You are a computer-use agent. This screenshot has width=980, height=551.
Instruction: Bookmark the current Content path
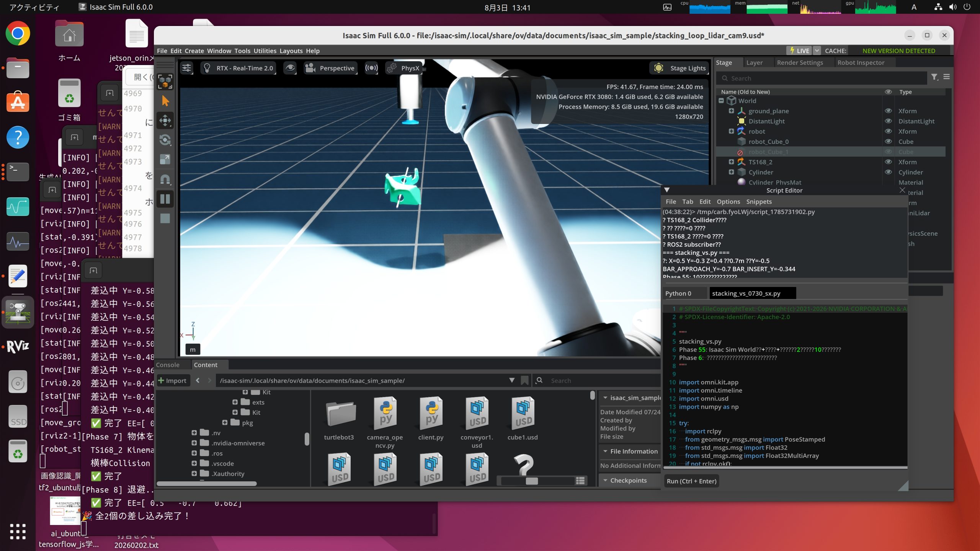pos(525,380)
